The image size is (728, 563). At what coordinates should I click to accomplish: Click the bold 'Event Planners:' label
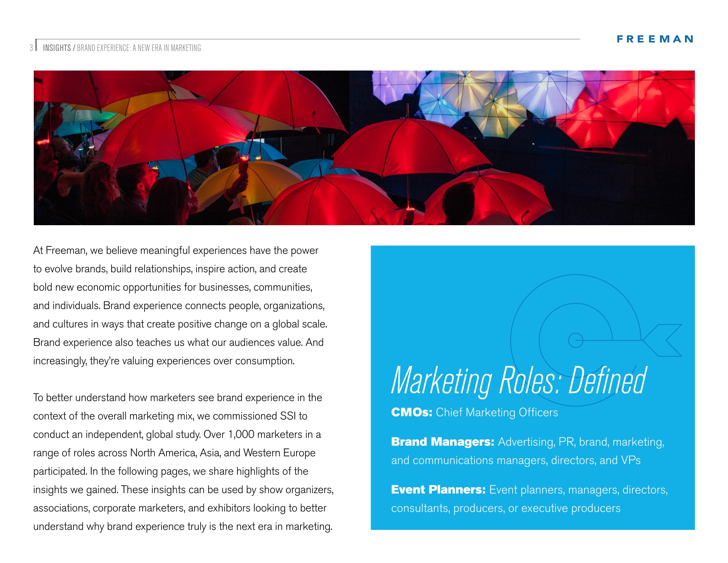click(438, 489)
